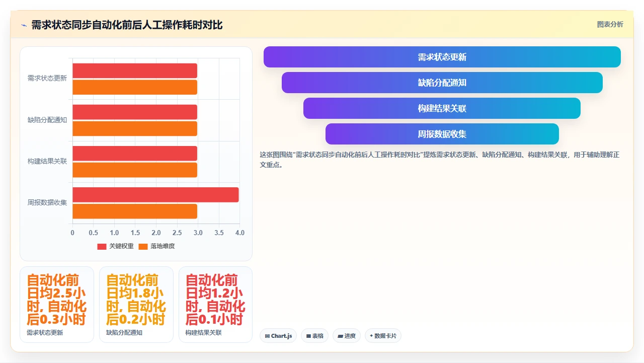Click the x-axis value 4.0
The width and height of the screenshot is (644, 363).
click(240, 233)
